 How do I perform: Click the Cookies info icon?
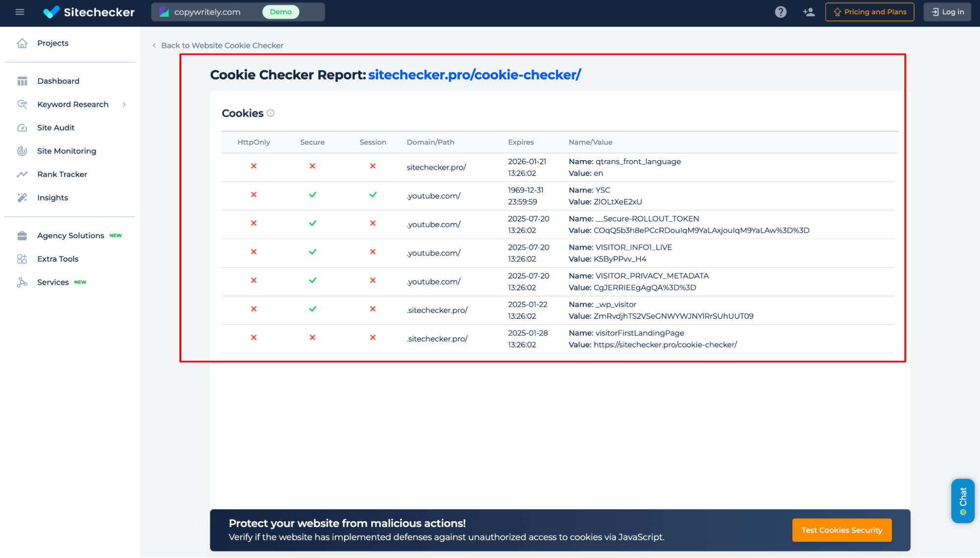270,113
